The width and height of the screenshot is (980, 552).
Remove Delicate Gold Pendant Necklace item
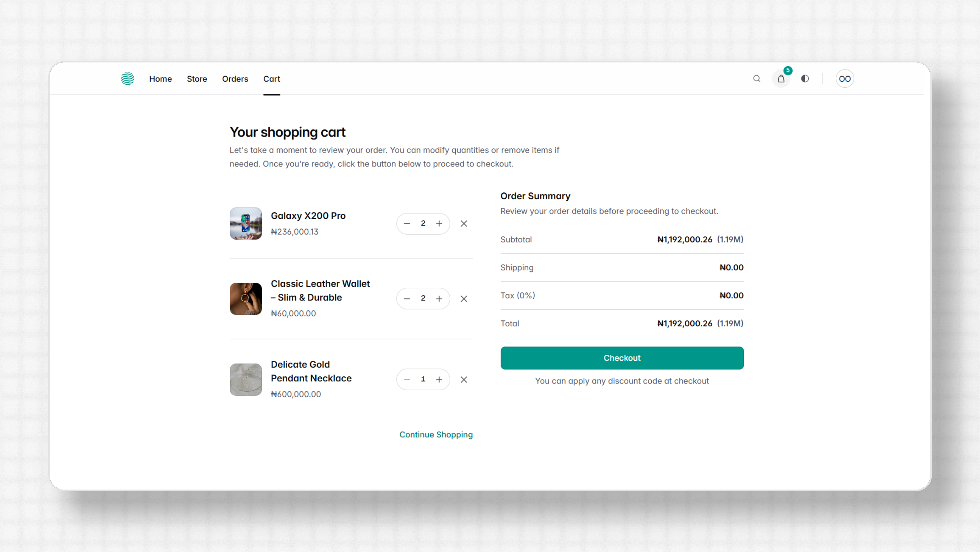click(464, 380)
